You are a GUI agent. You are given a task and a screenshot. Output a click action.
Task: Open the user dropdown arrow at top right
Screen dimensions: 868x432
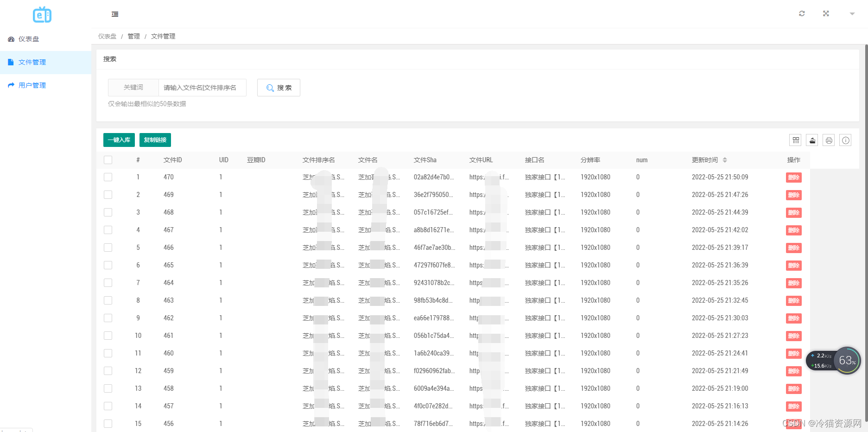(x=852, y=14)
